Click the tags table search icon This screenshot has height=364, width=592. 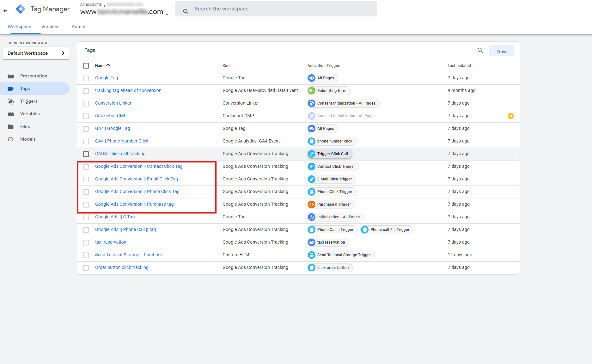(x=480, y=51)
